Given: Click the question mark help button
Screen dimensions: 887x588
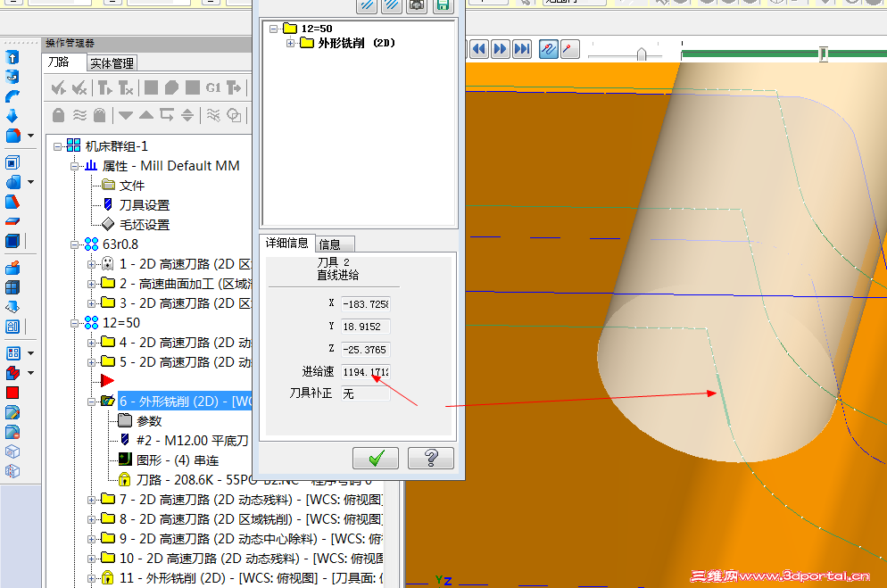Looking at the screenshot, I should coord(431,458).
